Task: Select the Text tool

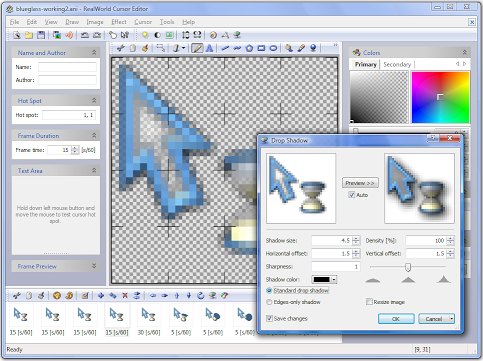Action: coord(209,48)
